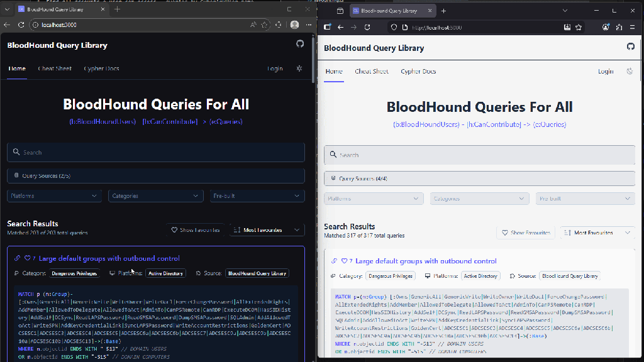Toggle theme using the sun icon in the dark window
Screen dimensions: 644x362
299,69
